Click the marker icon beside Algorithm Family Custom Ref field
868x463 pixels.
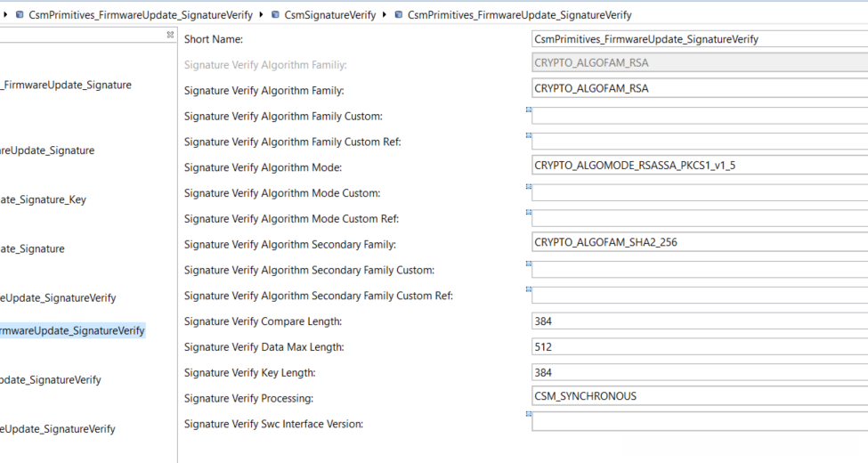528,135
